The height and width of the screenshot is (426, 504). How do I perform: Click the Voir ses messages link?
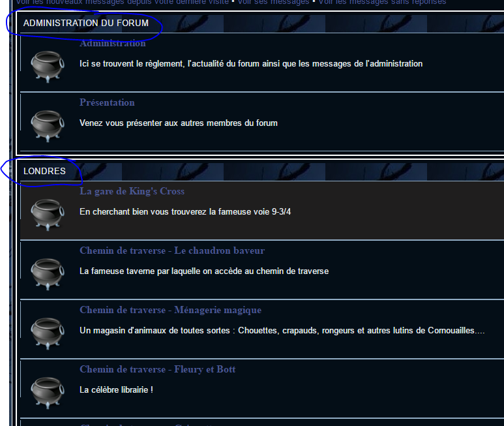[x=274, y=2]
